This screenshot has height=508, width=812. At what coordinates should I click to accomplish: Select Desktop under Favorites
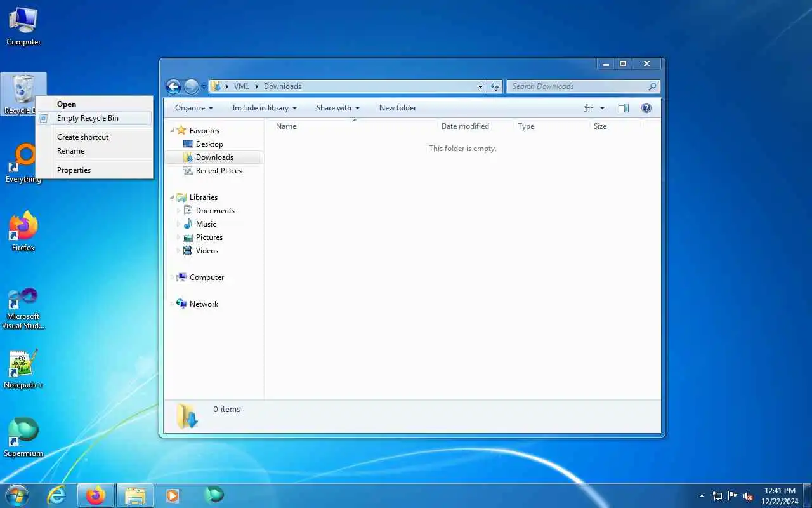[209, 144]
